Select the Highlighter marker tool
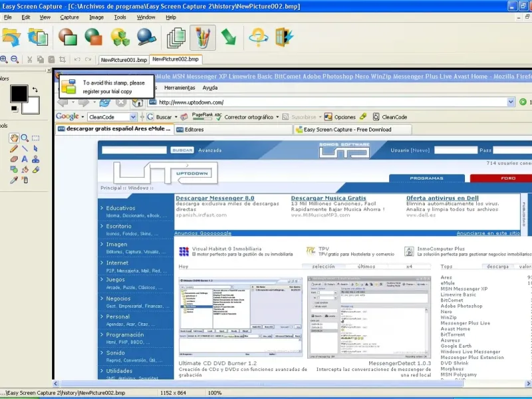The width and height of the screenshot is (532, 399). [36, 170]
